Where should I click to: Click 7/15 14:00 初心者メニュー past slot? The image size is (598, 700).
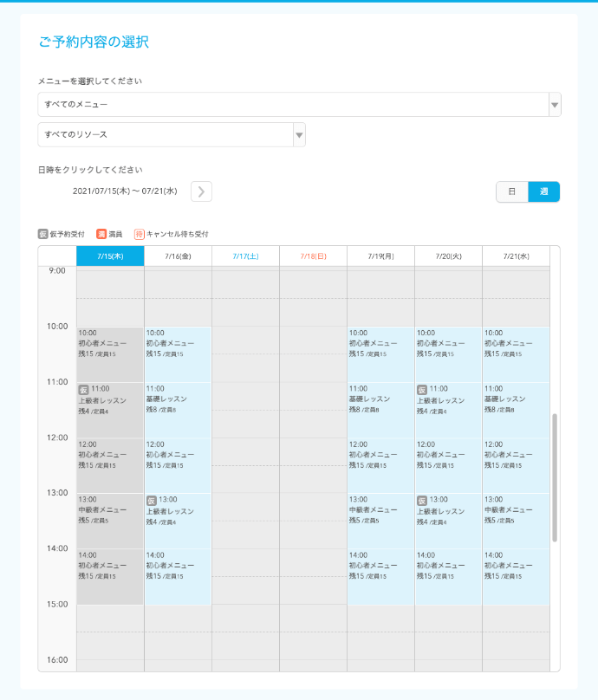click(x=110, y=577)
